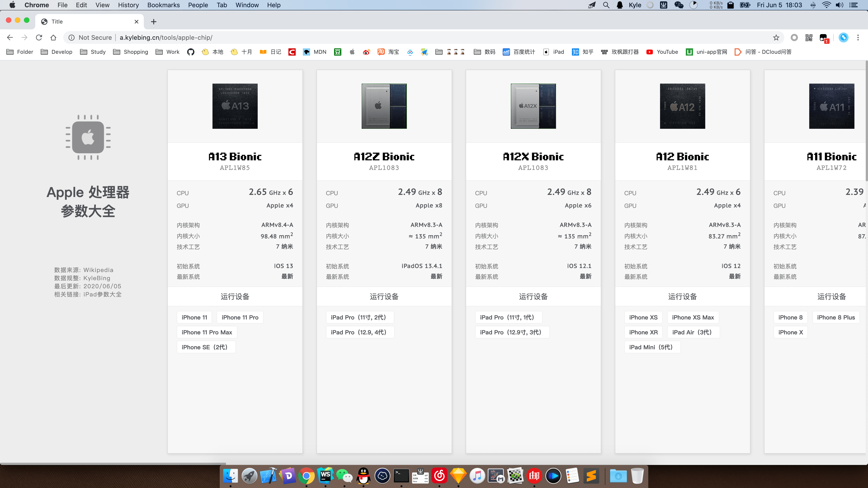This screenshot has height=488, width=868.
Task: Click the iPhone 11 Pro Max device tag
Action: click(x=207, y=332)
